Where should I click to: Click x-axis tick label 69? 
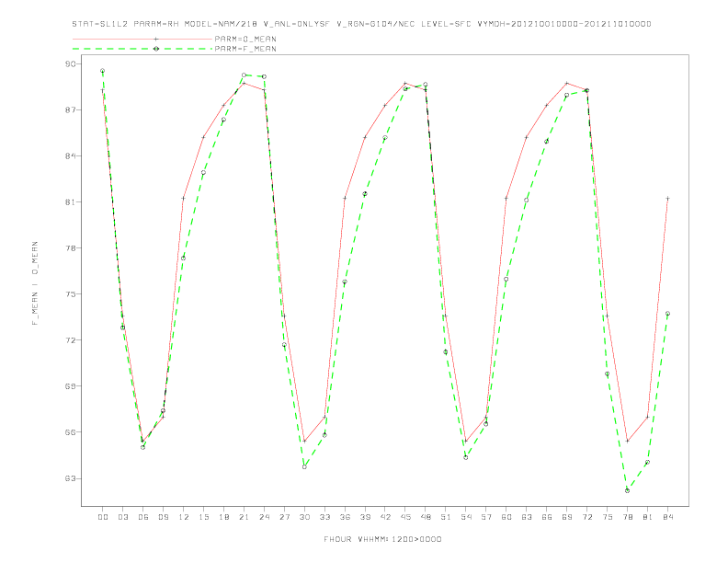(x=567, y=517)
